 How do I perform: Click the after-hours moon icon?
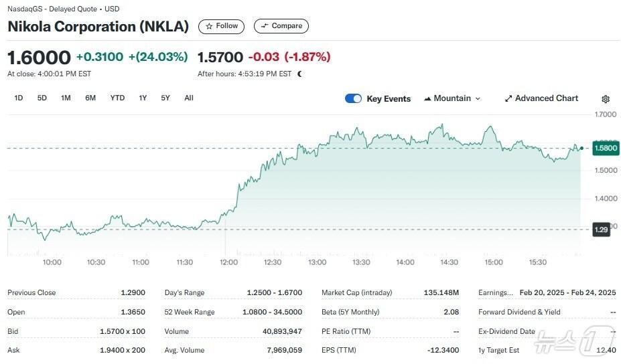pos(299,74)
